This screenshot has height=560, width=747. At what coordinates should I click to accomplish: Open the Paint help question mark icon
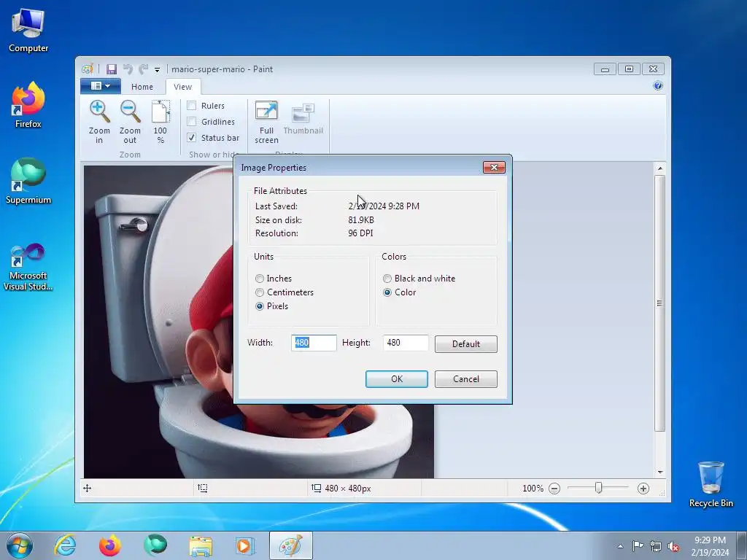click(658, 86)
